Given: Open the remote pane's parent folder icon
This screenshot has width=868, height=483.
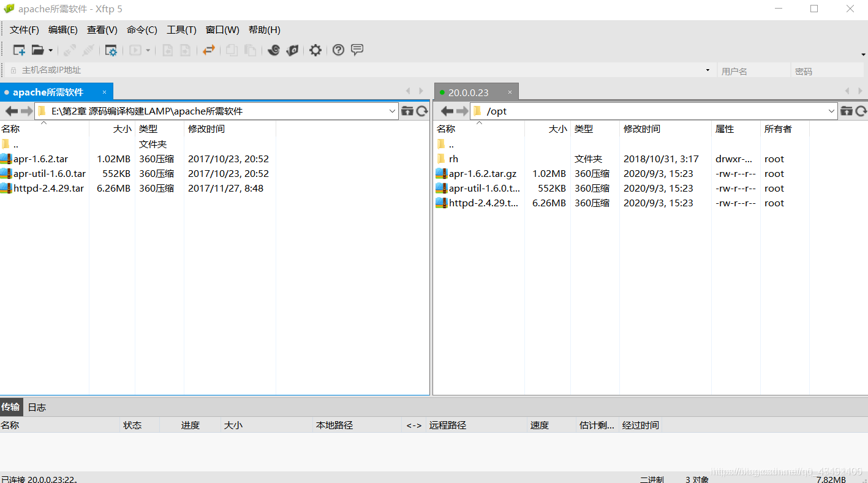Looking at the screenshot, I should [847, 111].
